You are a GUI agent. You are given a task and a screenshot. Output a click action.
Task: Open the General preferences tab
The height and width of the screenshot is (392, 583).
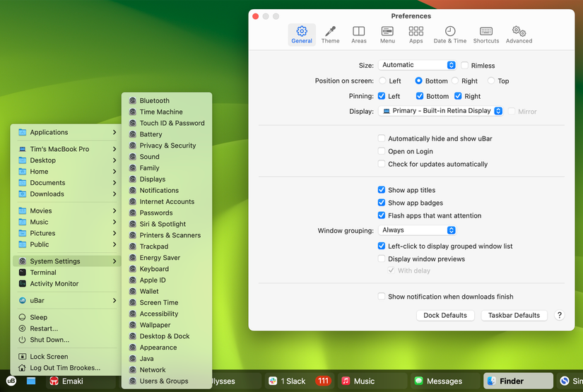[302, 35]
